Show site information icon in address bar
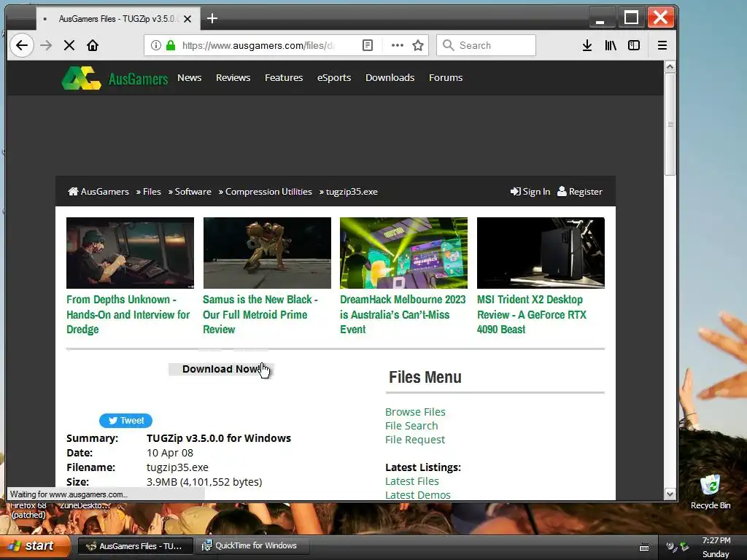The width and height of the screenshot is (747, 560). coord(156,45)
